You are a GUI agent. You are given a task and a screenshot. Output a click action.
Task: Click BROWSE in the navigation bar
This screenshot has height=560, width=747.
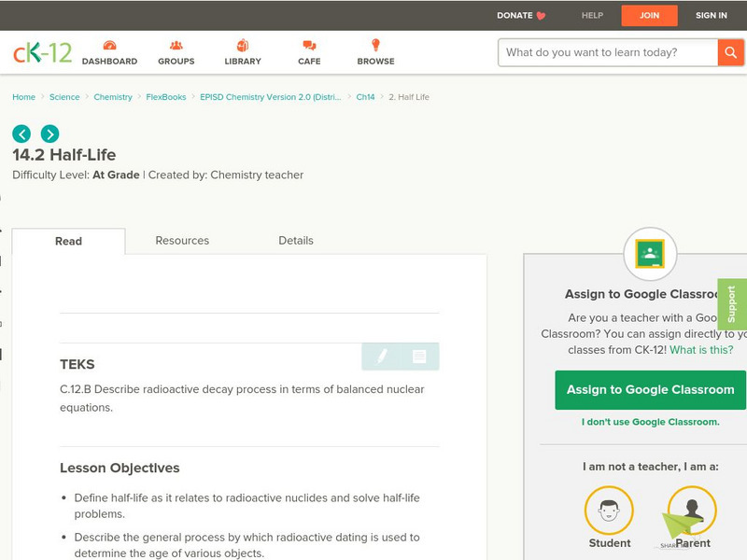point(376,62)
